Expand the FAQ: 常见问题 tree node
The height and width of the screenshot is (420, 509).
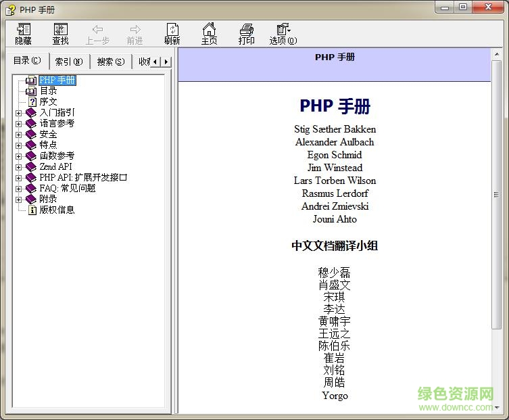click(x=18, y=189)
